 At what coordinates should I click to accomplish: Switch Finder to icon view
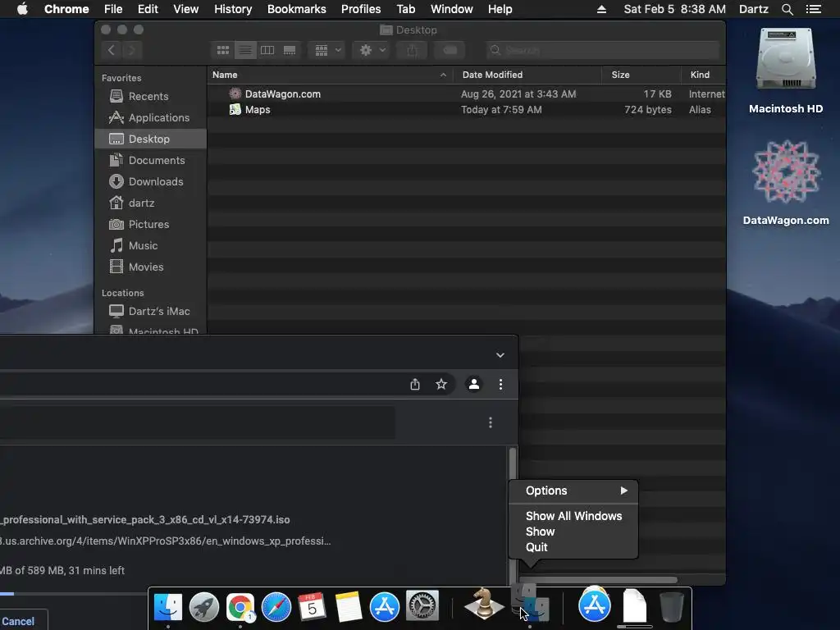point(223,50)
